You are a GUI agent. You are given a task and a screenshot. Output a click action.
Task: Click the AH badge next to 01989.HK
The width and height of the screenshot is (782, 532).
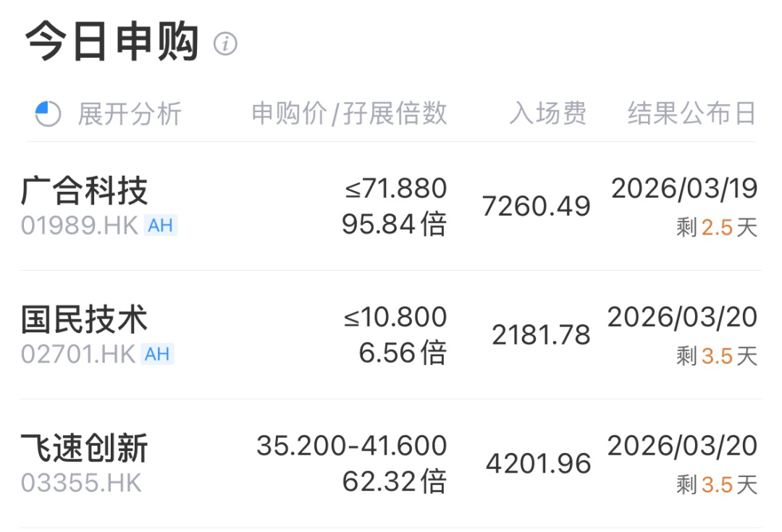coord(161,226)
